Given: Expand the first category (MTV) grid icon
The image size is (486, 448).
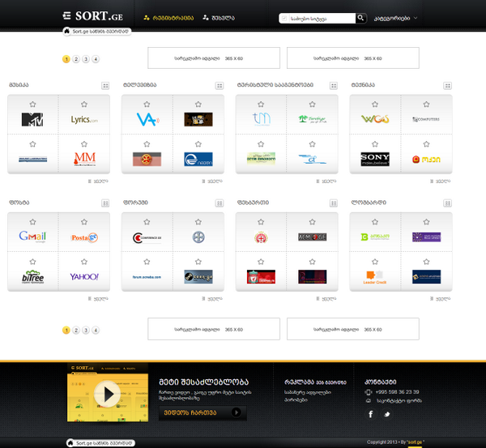Looking at the screenshot, I should point(105,86).
